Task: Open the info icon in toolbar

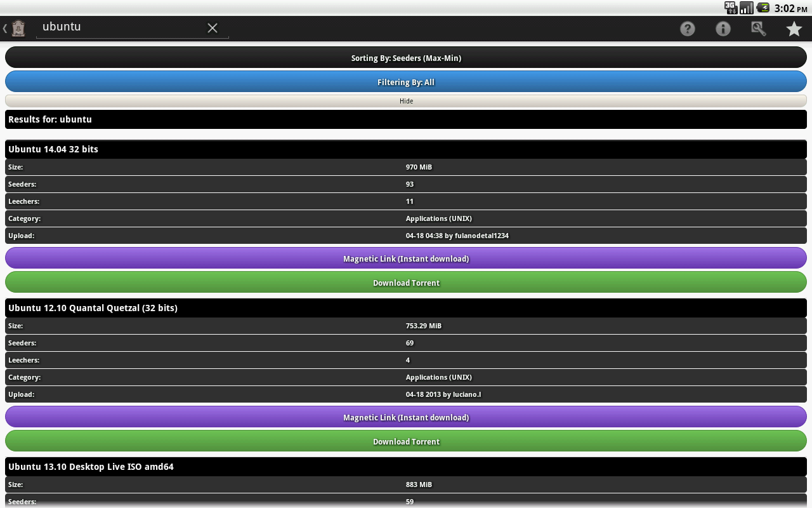Action: [723, 29]
